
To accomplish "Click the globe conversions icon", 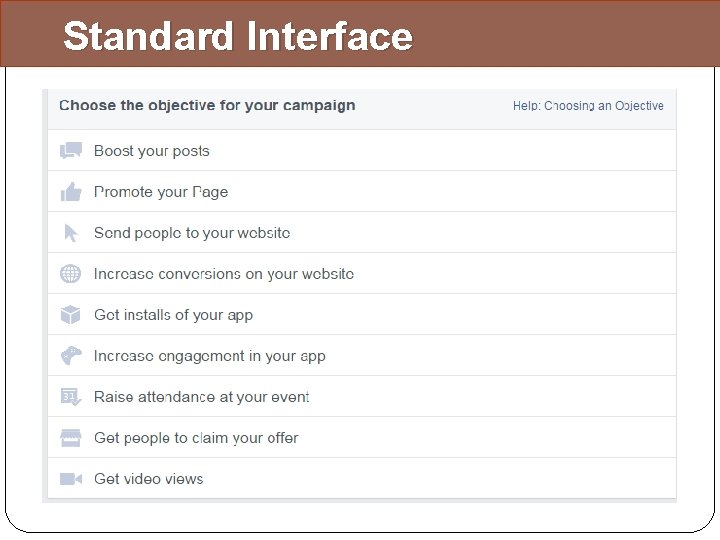I will coord(70,274).
